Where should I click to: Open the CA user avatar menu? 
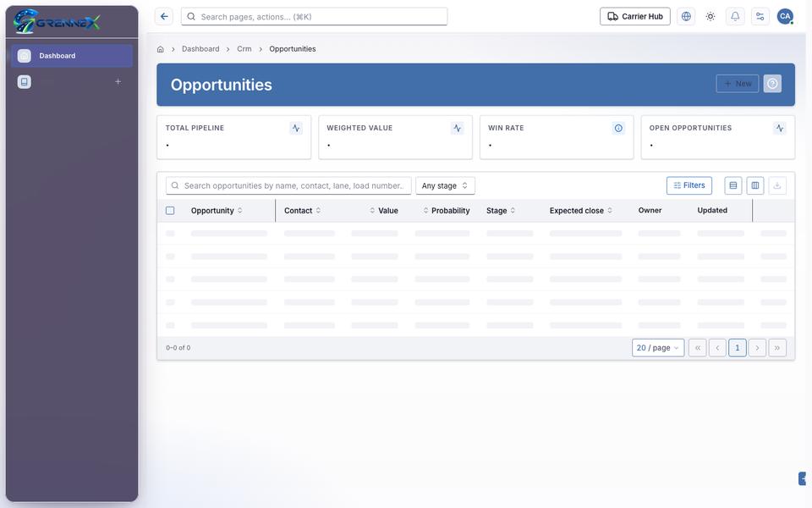click(785, 17)
